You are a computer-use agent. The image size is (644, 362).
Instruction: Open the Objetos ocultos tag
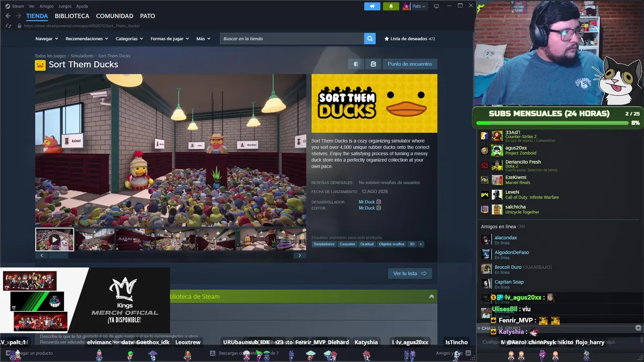pyautogui.click(x=391, y=244)
